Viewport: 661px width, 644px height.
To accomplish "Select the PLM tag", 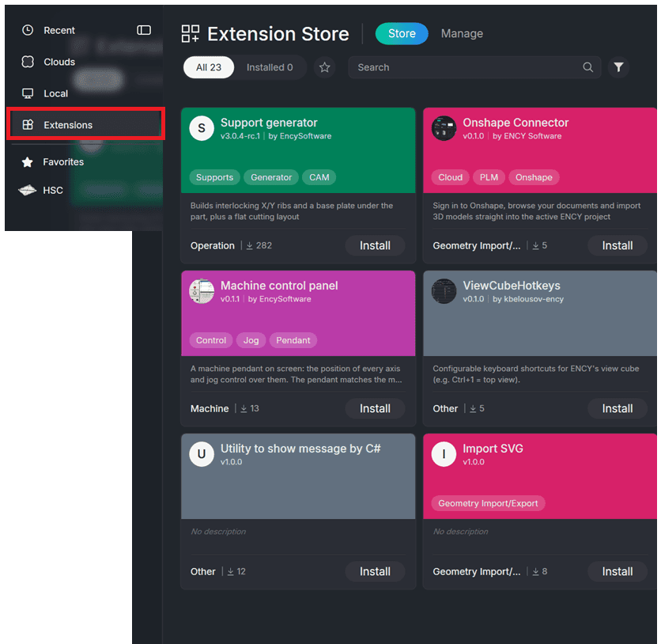I will coord(489,177).
